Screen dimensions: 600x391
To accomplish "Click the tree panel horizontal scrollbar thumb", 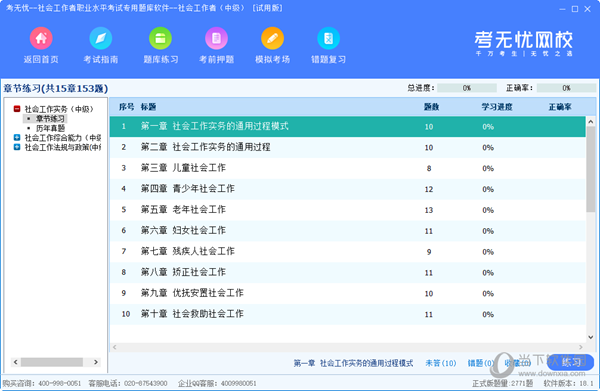I will coord(52,362).
